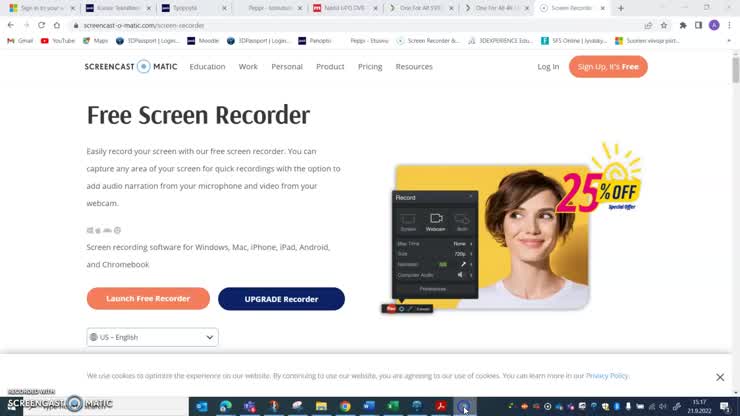Open a new browser tab
Image resolution: width=740 pixels, height=416 pixels.
pyautogui.click(x=621, y=8)
